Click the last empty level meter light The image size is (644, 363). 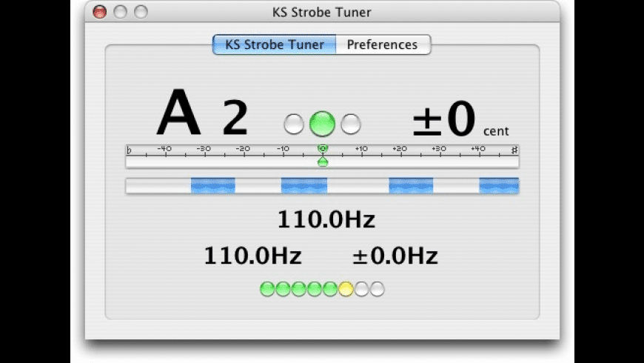[x=377, y=289]
